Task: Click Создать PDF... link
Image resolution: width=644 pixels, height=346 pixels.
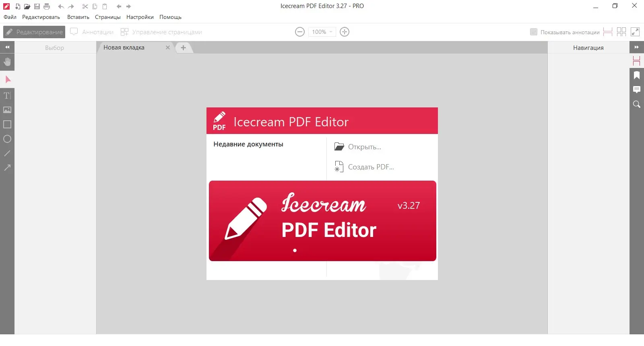Action: [364, 167]
